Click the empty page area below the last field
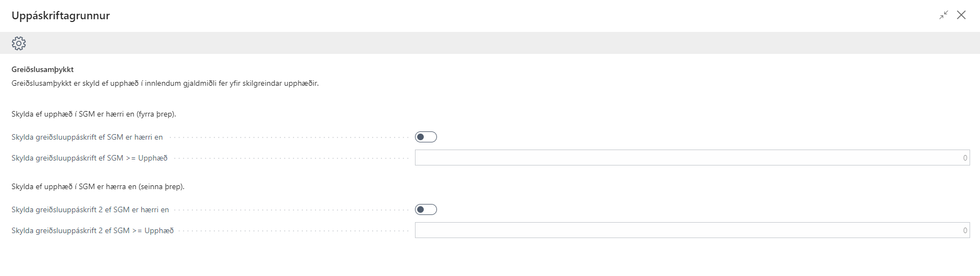980x276 pixels. 489,257
